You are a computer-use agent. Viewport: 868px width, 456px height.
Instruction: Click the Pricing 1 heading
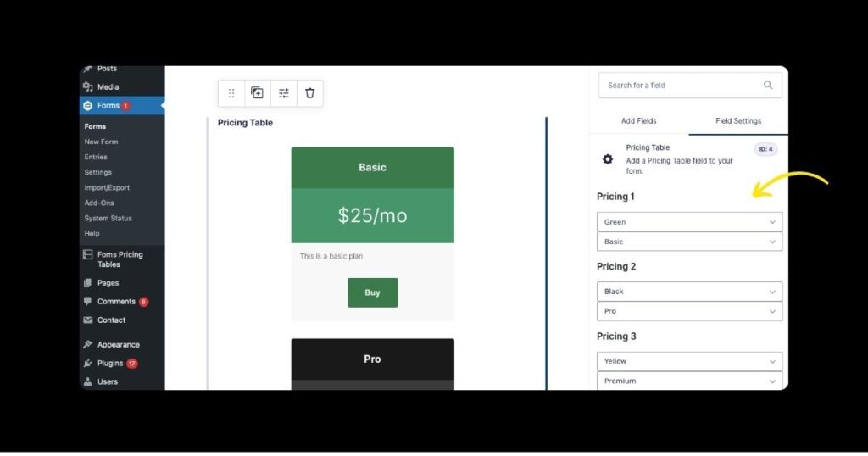615,197
